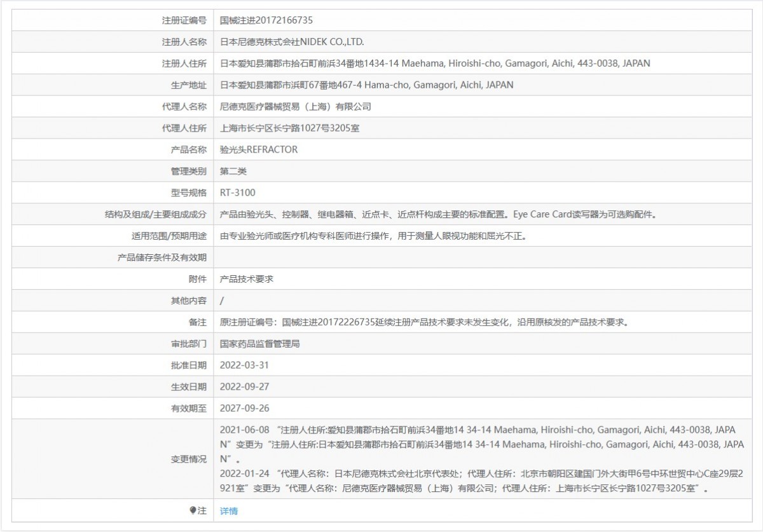Click the 有效期至 row label
763x532 pixels.
[189, 409]
